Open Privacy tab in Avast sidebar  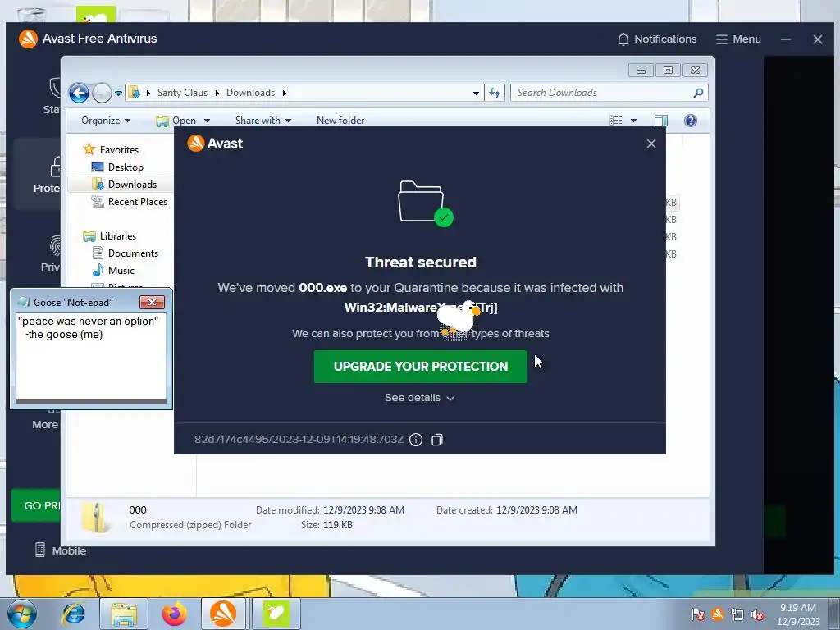(x=52, y=253)
